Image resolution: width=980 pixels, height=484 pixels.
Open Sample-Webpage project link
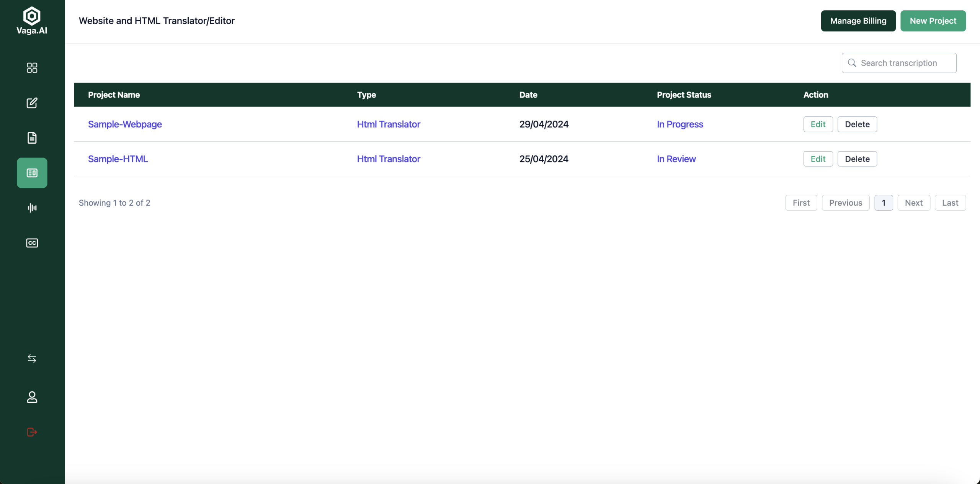[125, 124]
